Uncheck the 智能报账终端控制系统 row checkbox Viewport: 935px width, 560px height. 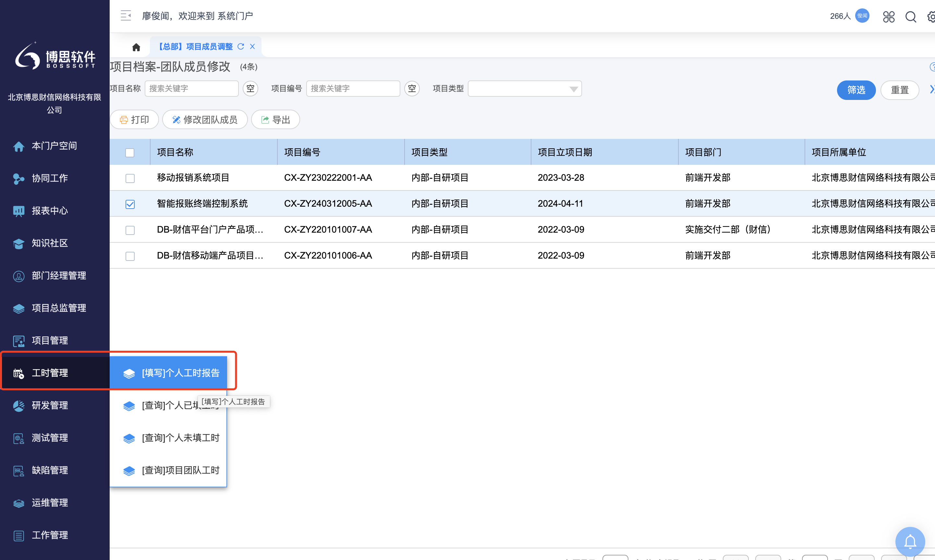click(x=130, y=204)
